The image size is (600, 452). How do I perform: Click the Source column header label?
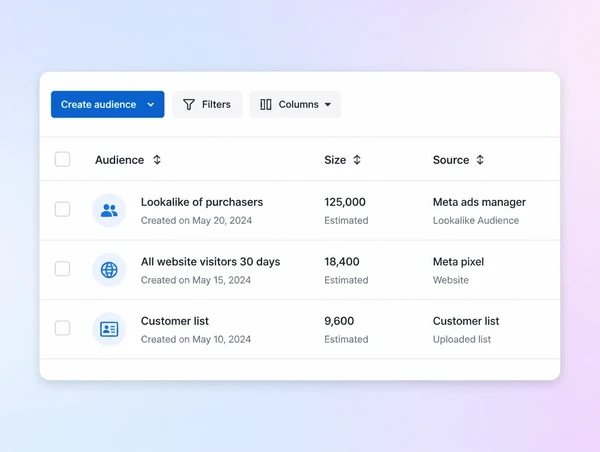pos(451,160)
